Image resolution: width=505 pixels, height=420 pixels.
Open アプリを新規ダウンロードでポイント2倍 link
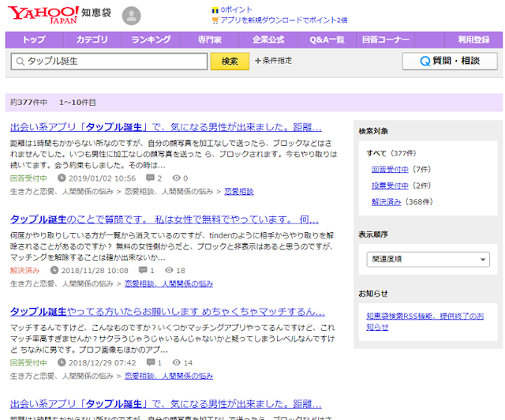[x=284, y=21]
